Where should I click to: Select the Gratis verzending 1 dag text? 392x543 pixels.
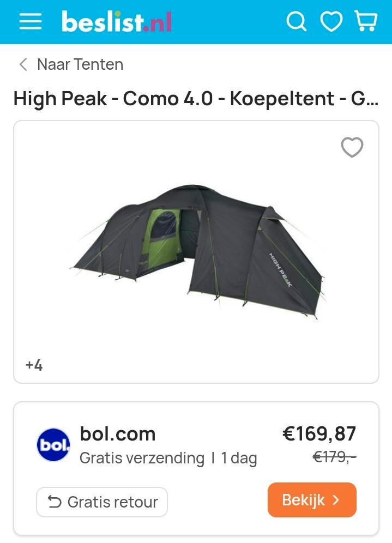[x=168, y=458]
